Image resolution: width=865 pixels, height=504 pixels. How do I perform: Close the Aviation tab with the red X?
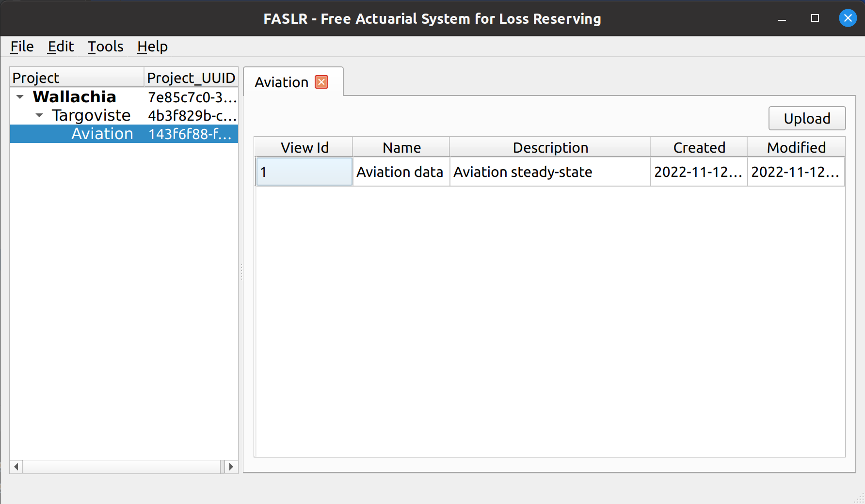click(x=321, y=82)
